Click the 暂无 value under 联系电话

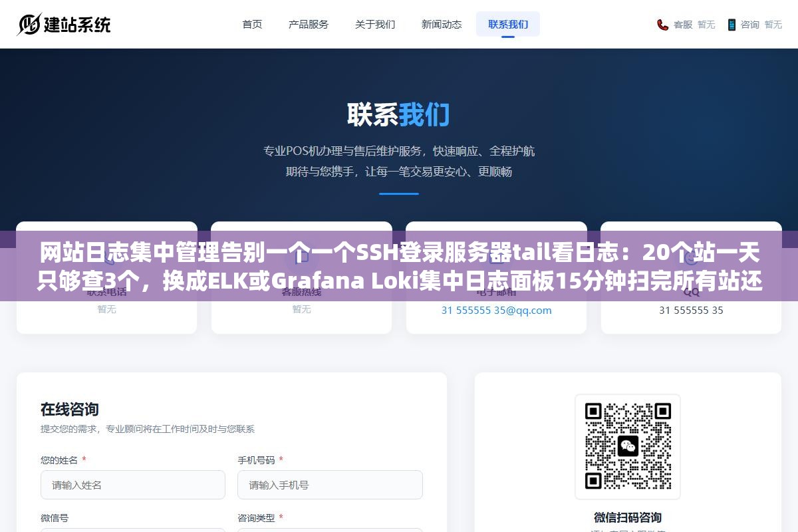(106, 309)
